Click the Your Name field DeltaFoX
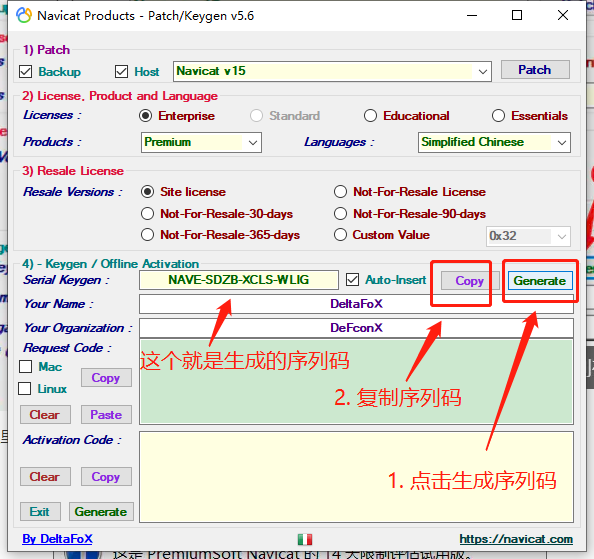The height and width of the screenshot is (559, 594). point(356,304)
